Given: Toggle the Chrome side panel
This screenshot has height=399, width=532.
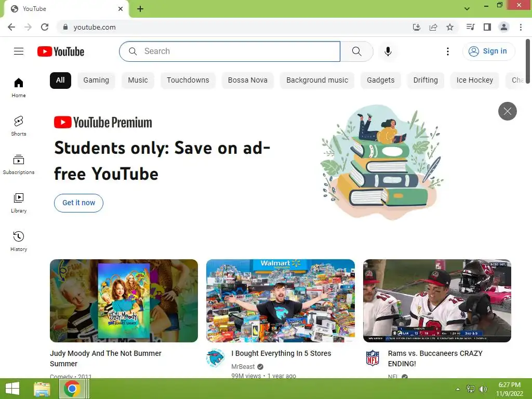Looking at the screenshot, I should 487,27.
